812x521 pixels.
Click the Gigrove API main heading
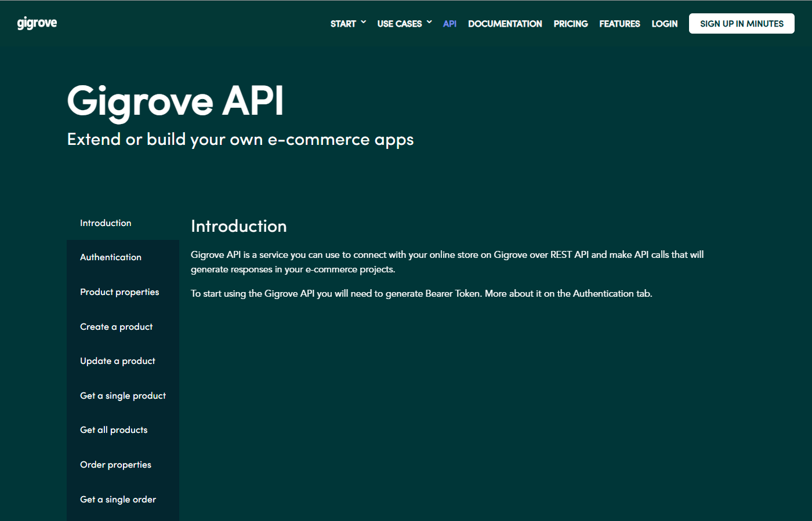[176, 101]
